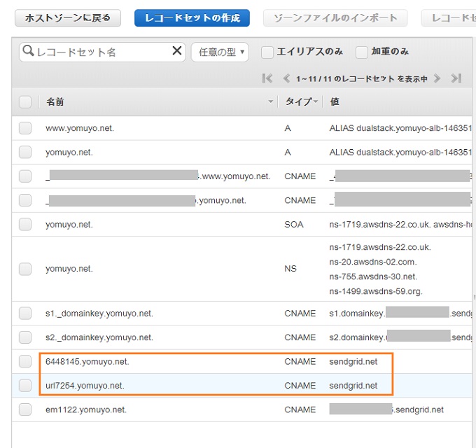The image size is (476, 448).
Task: Click ALIAS value of www.yomuyo.net. row
Action: click(400, 128)
